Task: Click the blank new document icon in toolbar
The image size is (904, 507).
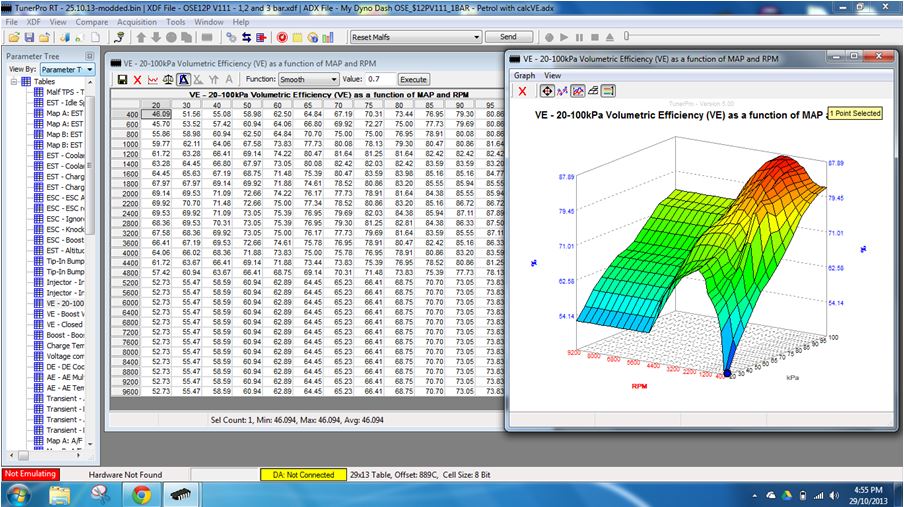Action: [x=95, y=37]
